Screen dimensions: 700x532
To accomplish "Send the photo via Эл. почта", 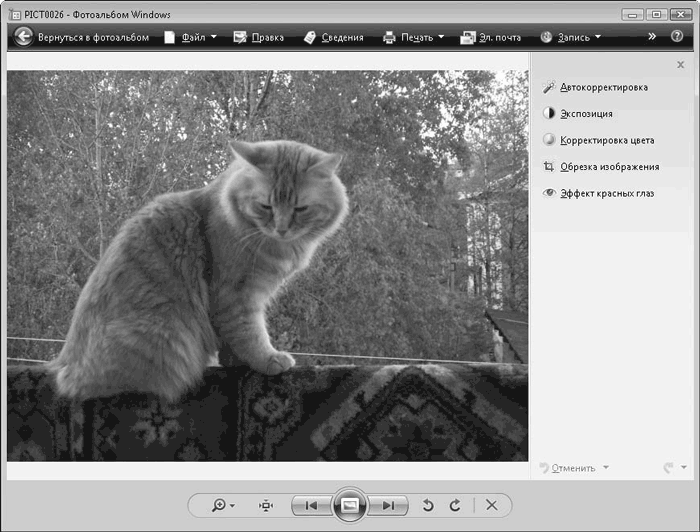I will tap(491, 38).
